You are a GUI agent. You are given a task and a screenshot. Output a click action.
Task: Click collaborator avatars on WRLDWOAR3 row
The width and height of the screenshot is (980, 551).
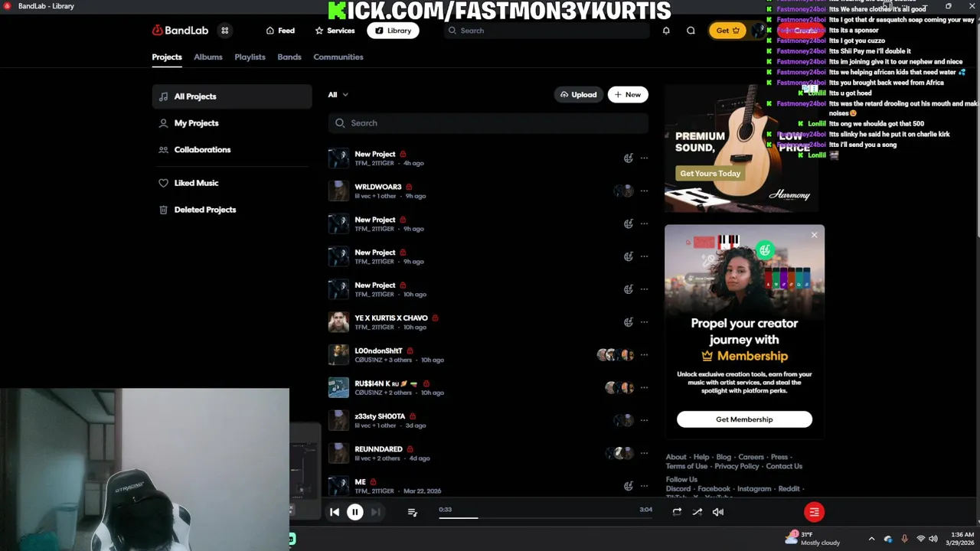(624, 191)
